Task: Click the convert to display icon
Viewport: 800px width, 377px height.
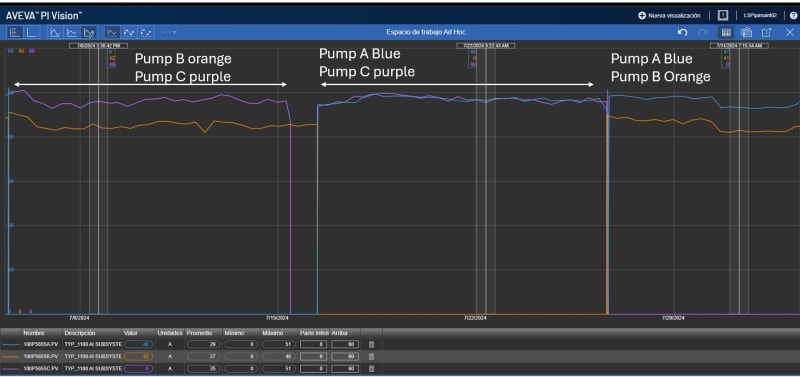Action: 746,32
